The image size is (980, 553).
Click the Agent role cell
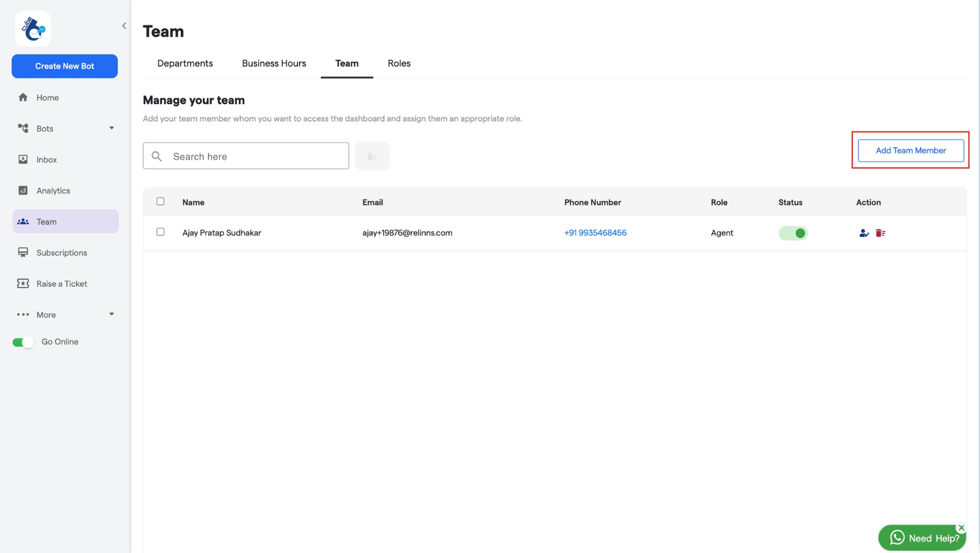(x=722, y=233)
